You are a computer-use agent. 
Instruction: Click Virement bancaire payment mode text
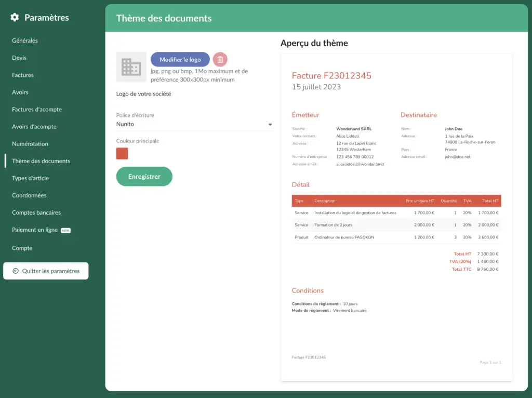[350, 311]
